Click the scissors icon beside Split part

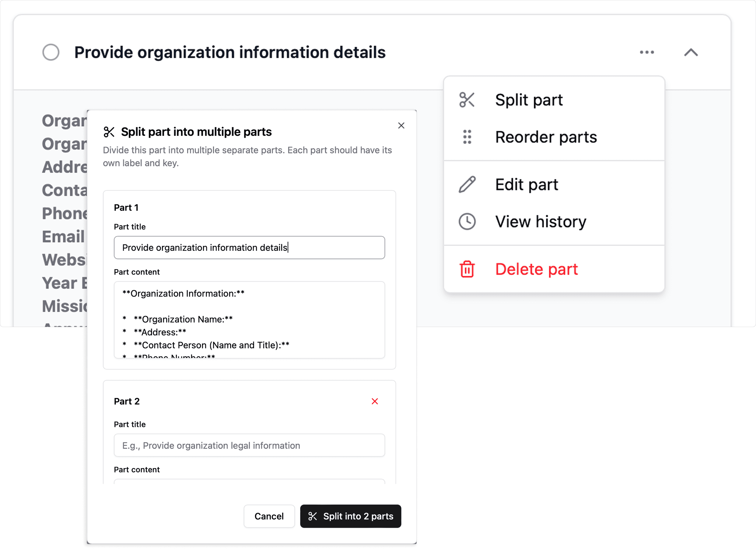coord(467,100)
